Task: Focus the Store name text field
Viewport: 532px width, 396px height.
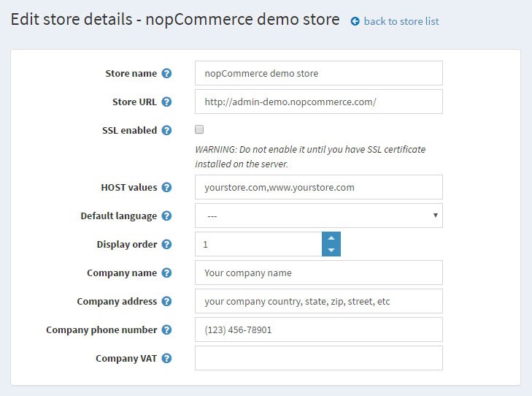Action: click(319, 73)
